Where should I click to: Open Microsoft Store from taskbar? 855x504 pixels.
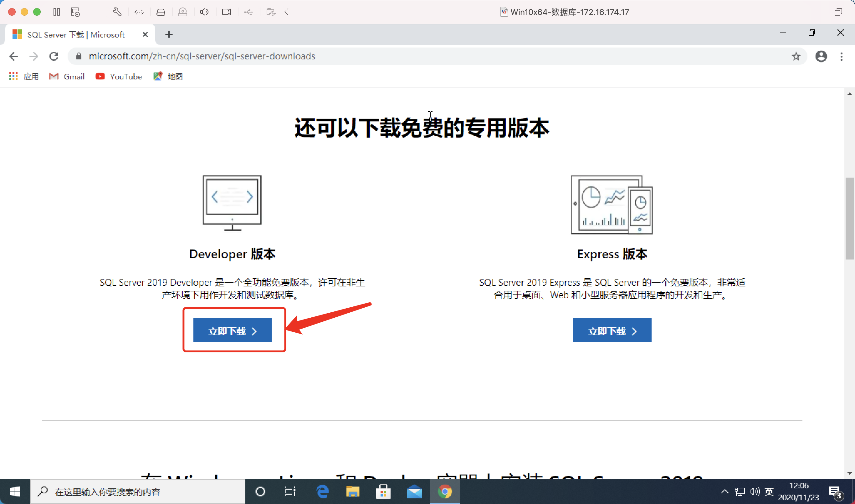point(383,491)
